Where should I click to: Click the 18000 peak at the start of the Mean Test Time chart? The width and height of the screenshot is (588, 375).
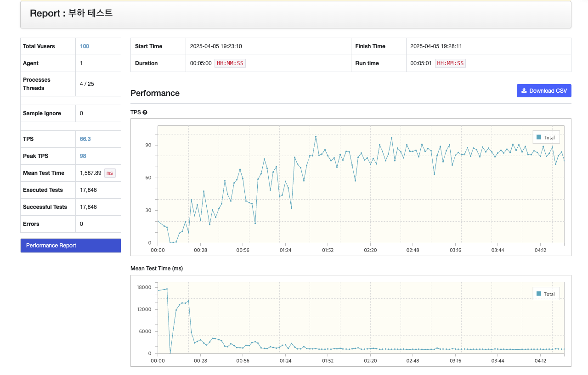(x=167, y=289)
